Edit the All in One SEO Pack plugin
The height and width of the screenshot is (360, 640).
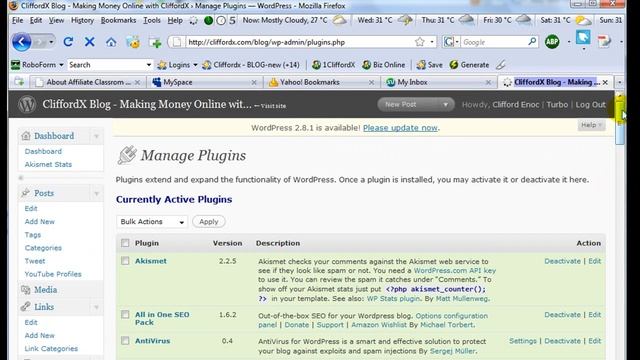tap(594, 315)
